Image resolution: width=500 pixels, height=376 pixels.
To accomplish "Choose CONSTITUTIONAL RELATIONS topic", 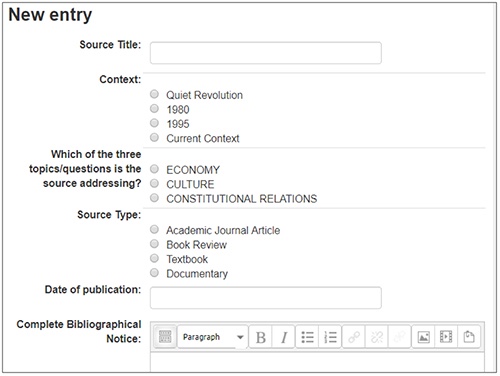I will 154,198.
